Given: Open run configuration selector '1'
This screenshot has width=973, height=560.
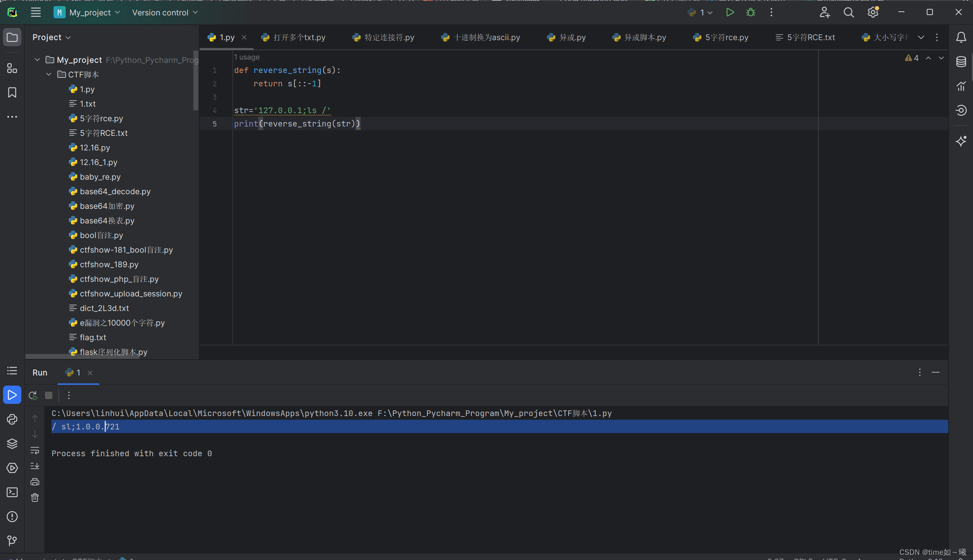Looking at the screenshot, I should 700,13.
